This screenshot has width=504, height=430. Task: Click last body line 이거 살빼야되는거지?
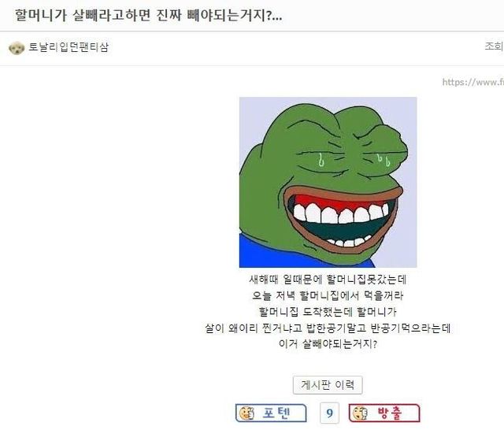click(328, 344)
